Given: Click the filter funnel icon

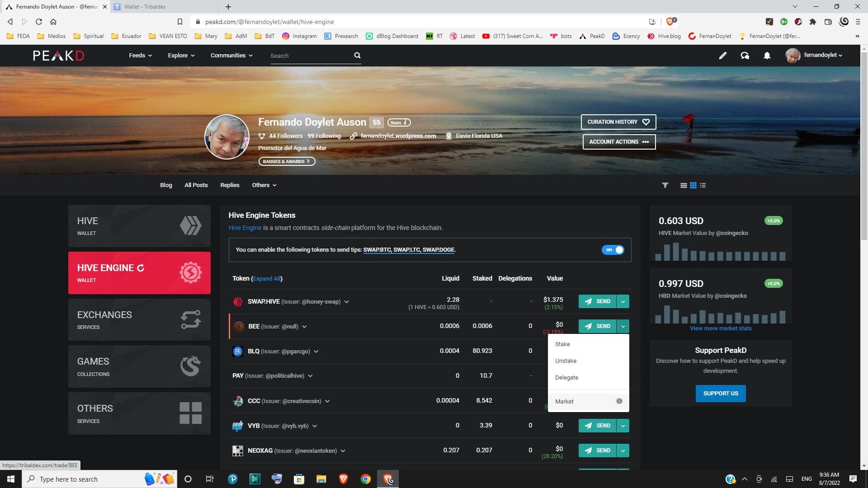Looking at the screenshot, I should coord(665,185).
